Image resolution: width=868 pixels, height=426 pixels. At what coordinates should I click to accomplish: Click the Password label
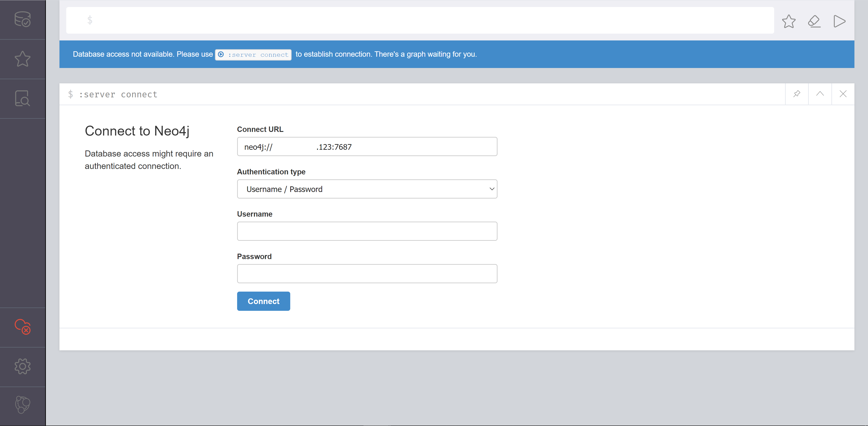254,256
